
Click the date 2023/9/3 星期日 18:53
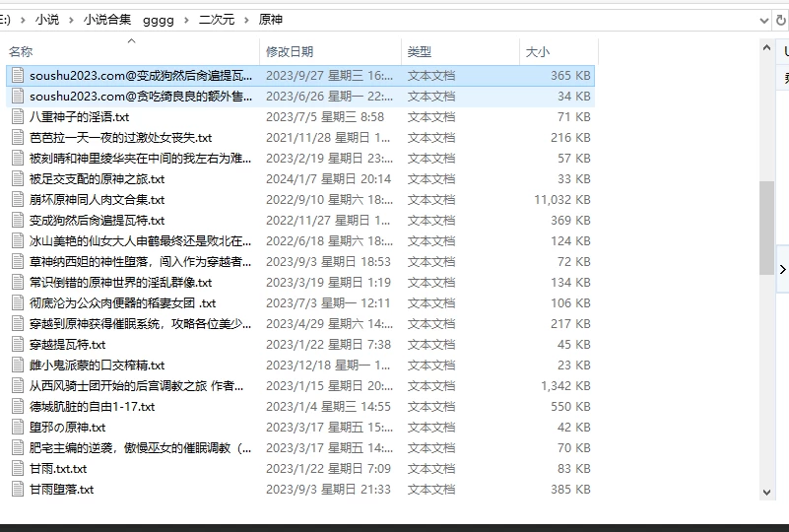click(x=329, y=262)
